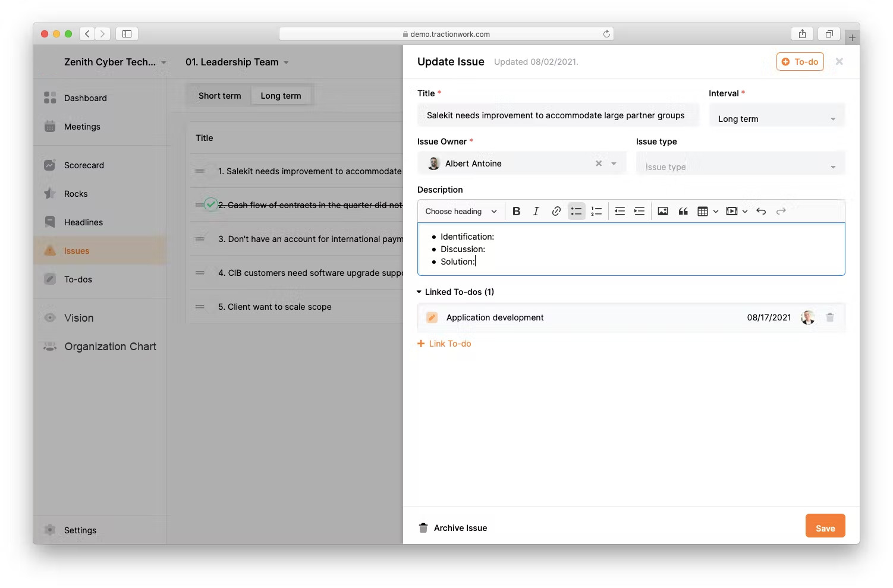Viewport: 893px width, 588px height.
Task: Increase indent in description editor
Action: click(x=639, y=211)
